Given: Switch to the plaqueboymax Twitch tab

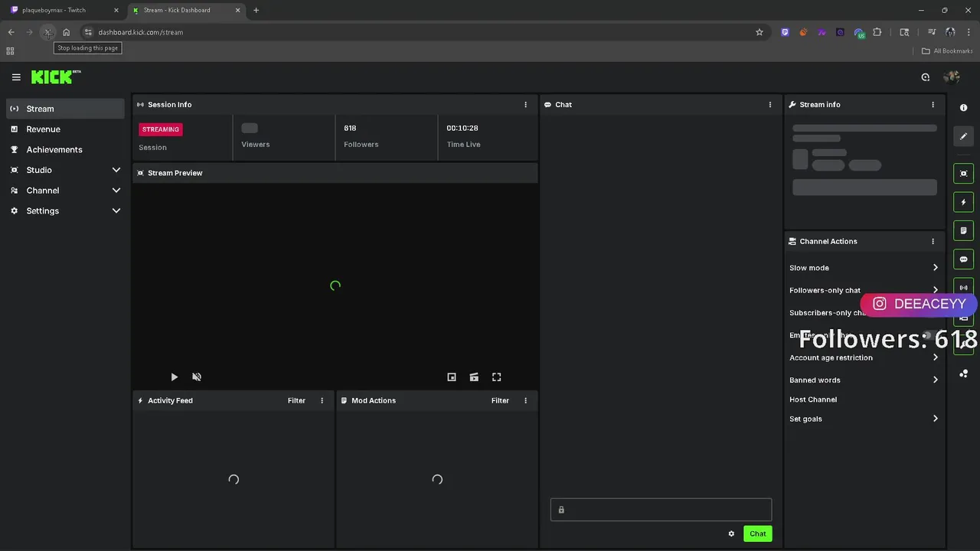Looking at the screenshot, I should coord(64,10).
